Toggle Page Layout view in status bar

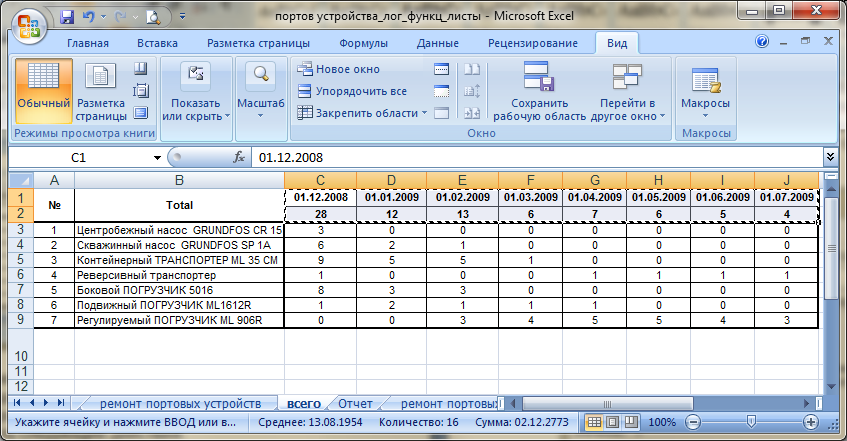(613, 422)
